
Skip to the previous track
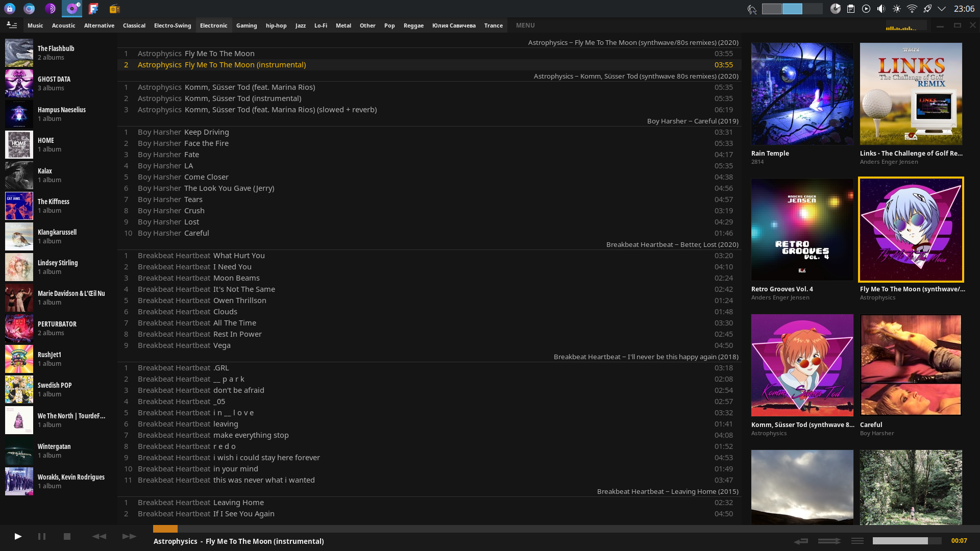coord(99,536)
